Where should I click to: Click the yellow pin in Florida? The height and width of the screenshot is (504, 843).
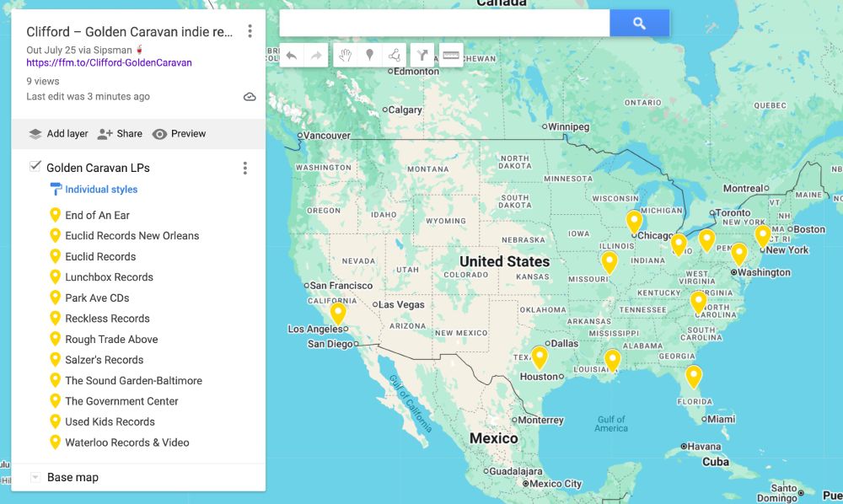[x=694, y=376]
